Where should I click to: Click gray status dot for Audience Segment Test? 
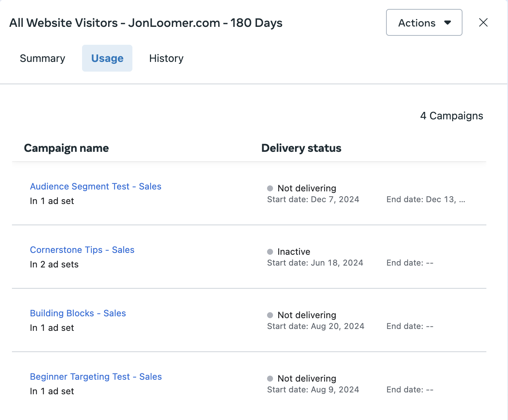pos(270,188)
